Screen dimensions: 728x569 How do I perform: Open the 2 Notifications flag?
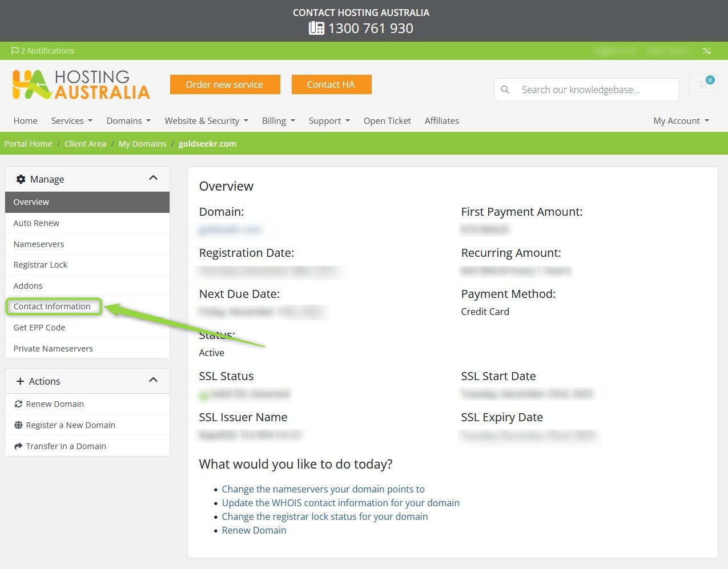[x=43, y=51]
